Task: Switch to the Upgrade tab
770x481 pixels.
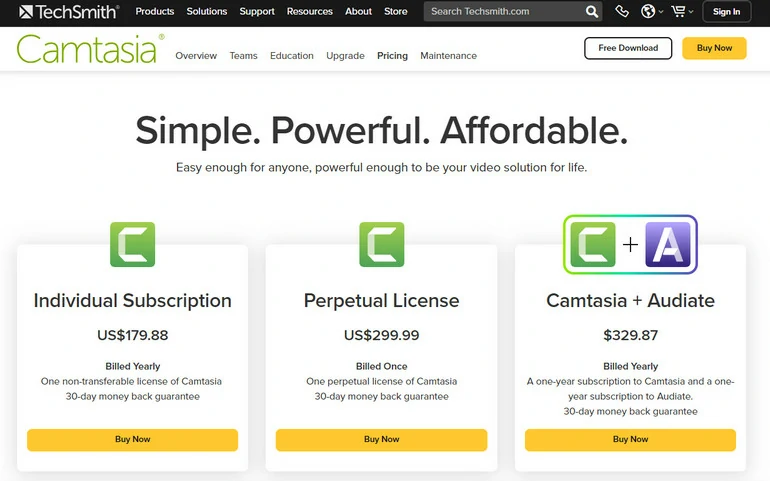Action: coord(345,56)
